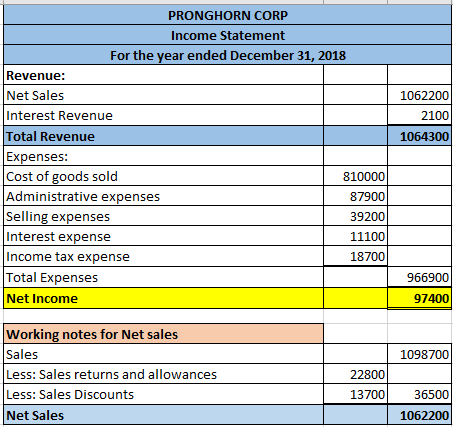Select the total deductions value 36500
Image resolution: width=453 pixels, height=427 pixels.
419,394
